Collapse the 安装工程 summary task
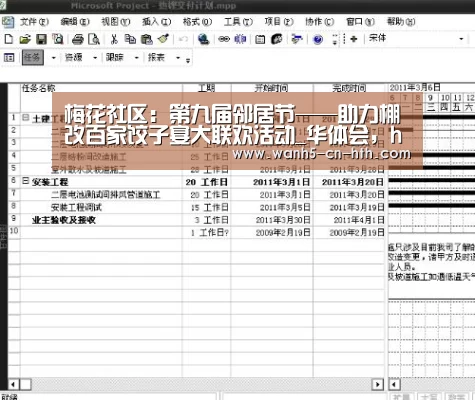Viewport: 475px width, 400px height. coord(25,181)
